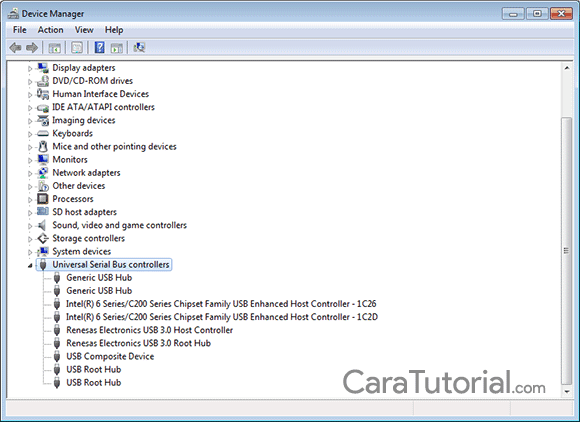This screenshot has width=580, height=422.
Task: Click the Universal Serial Bus controllers icon
Action: pyautogui.click(x=43, y=264)
